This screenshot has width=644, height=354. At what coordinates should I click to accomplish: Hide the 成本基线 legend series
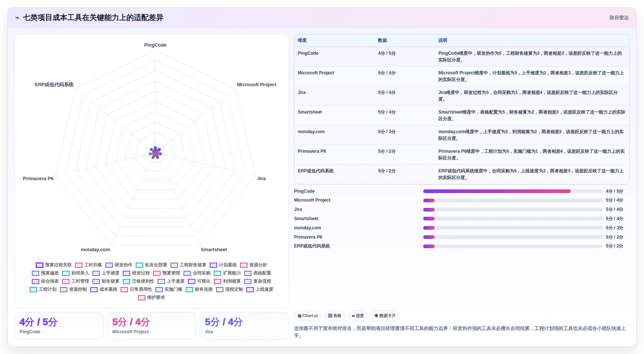coord(104,289)
